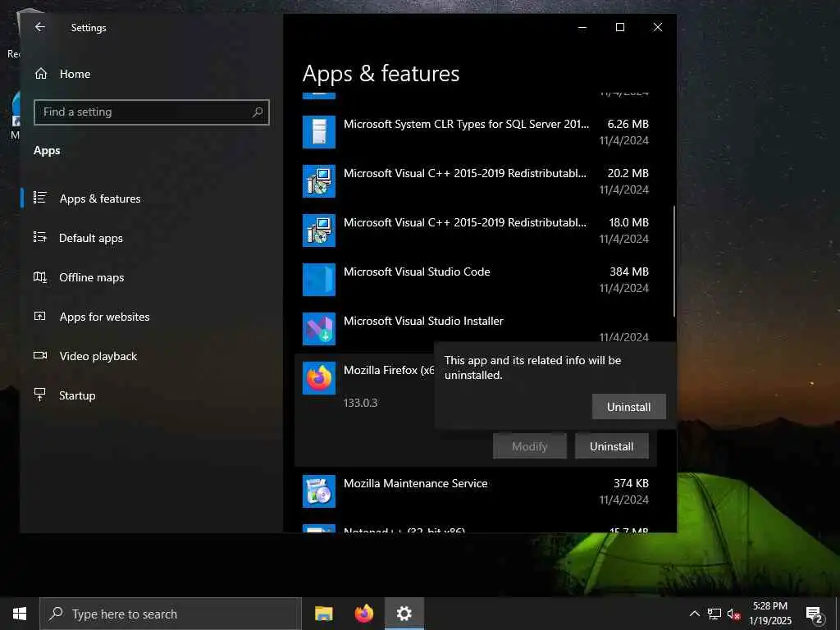Click the Apps & features list icon
Image resolution: width=840 pixels, height=630 pixels.
(40, 198)
